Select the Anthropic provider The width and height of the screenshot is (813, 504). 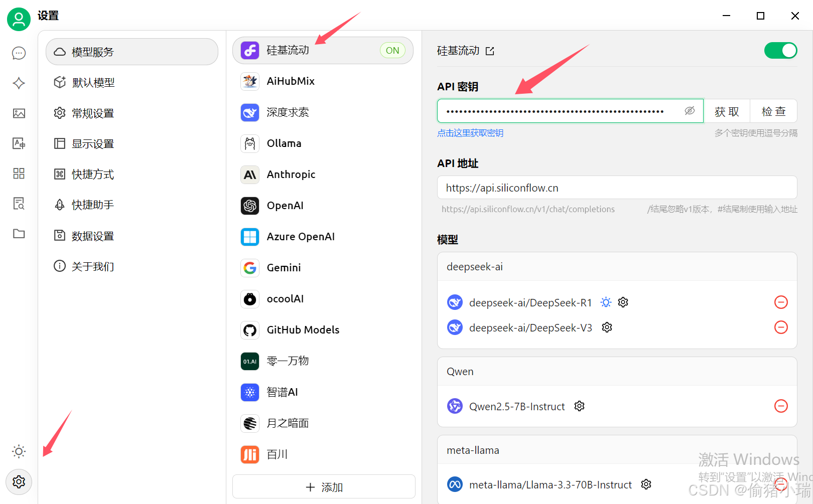click(323, 175)
